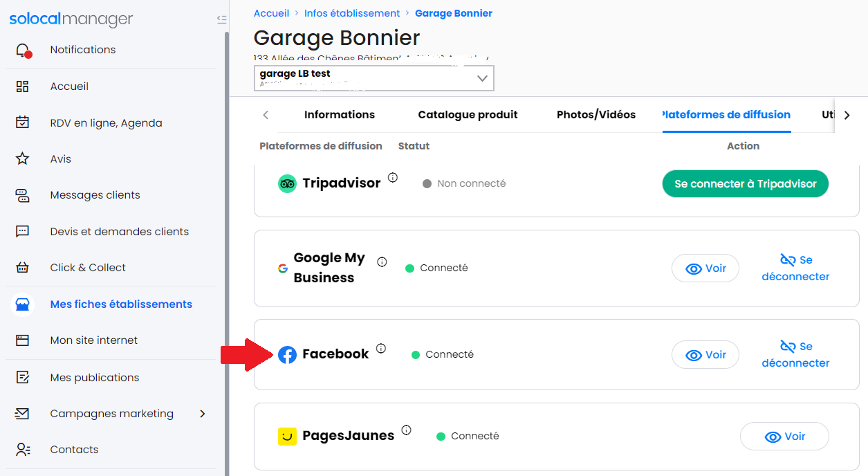Switch to the Photos/Vidéos tab

click(x=596, y=115)
